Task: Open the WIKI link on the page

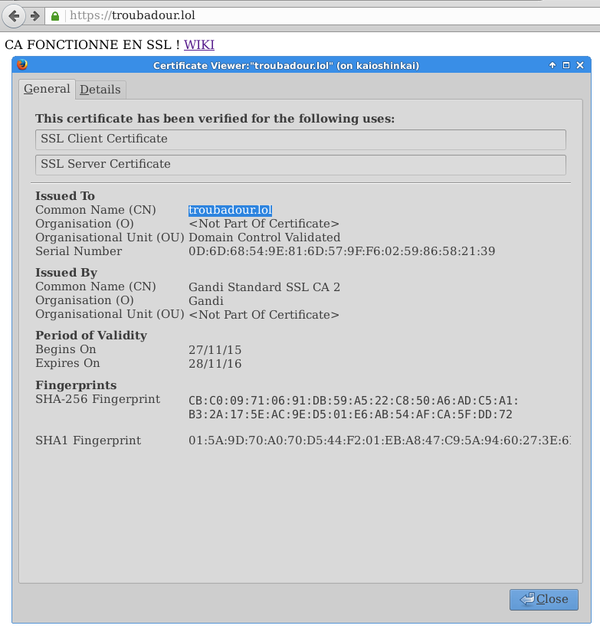Action: [x=198, y=45]
